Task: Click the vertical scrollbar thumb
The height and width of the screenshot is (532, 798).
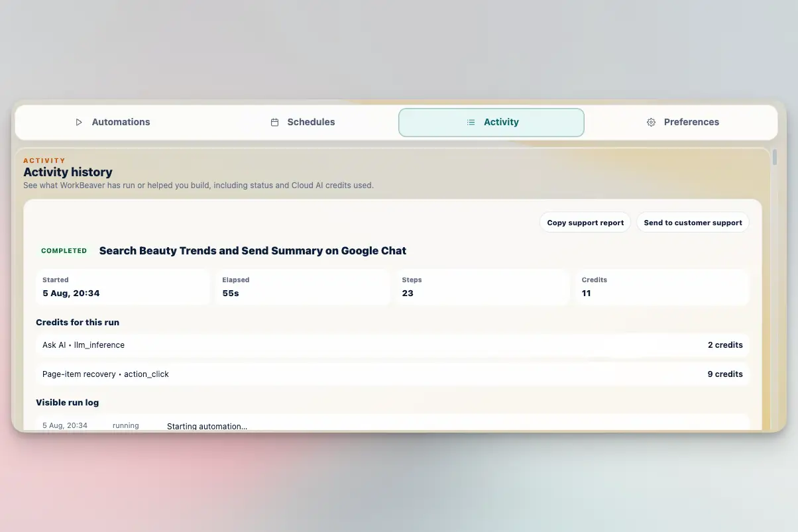Action: pyautogui.click(x=775, y=157)
